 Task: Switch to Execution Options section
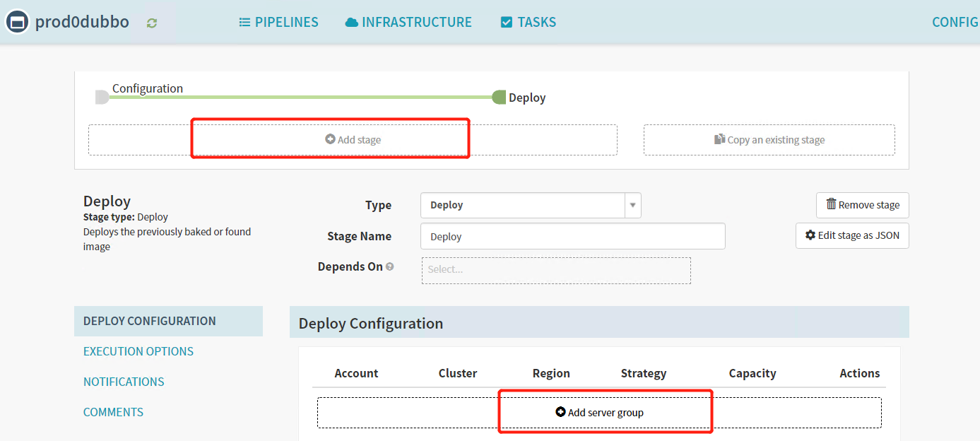138,351
